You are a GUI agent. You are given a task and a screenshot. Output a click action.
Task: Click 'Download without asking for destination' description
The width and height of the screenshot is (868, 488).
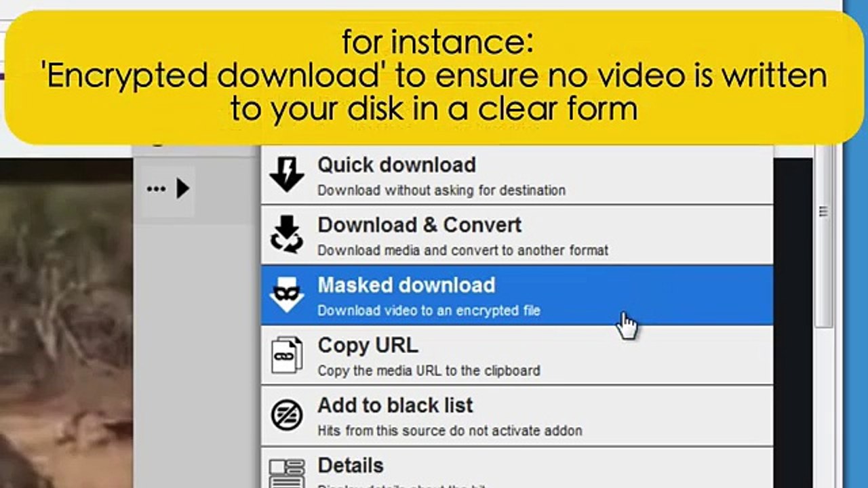441,190
